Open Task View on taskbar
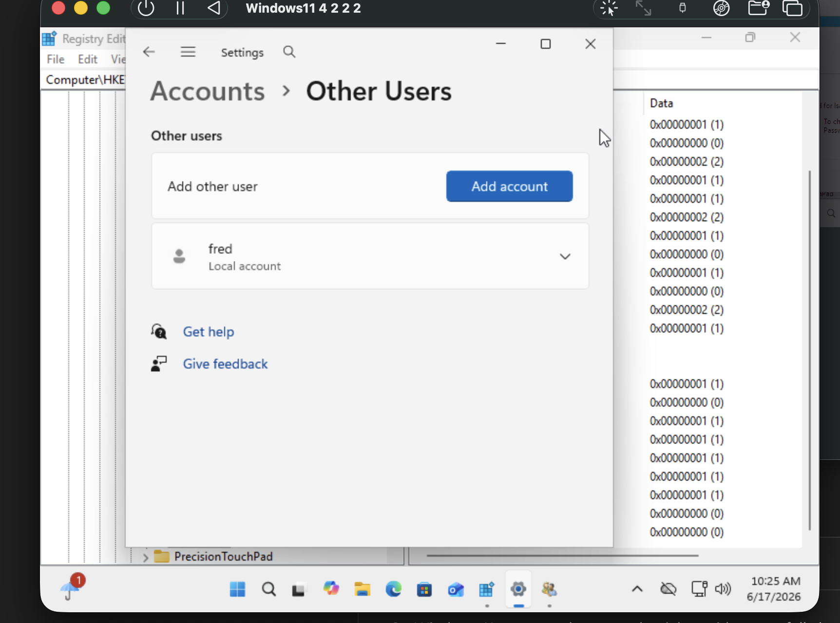This screenshot has width=840, height=623. (x=299, y=590)
